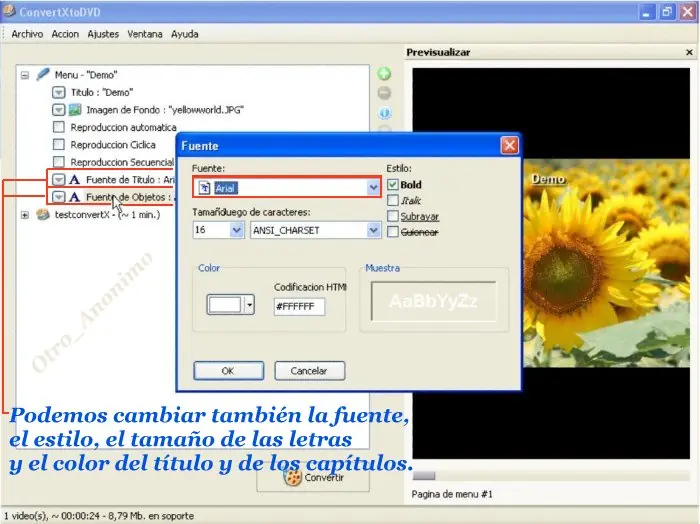Click OK in the Fuente dialog
This screenshot has height=524, width=700.
coord(228,370)
